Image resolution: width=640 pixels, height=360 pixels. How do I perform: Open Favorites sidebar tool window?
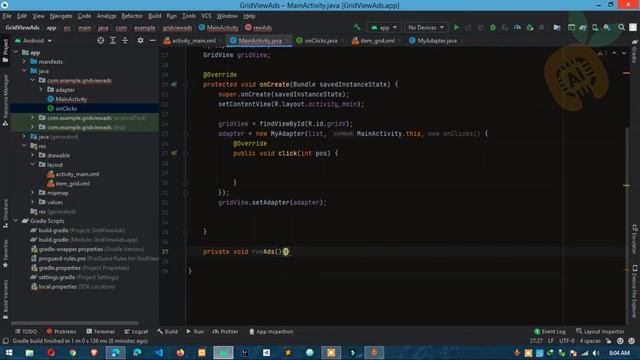5,254
